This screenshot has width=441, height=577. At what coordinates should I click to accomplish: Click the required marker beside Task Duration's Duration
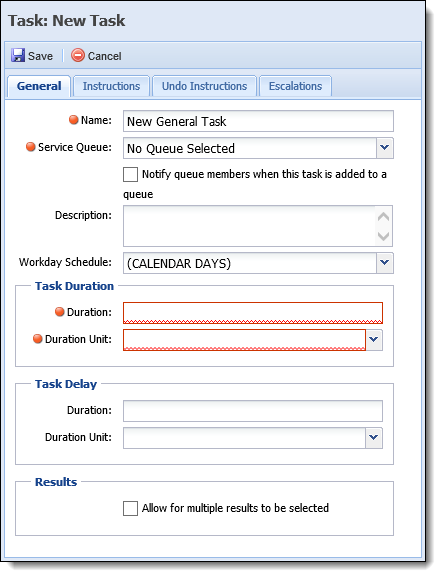tap(59, 312)
